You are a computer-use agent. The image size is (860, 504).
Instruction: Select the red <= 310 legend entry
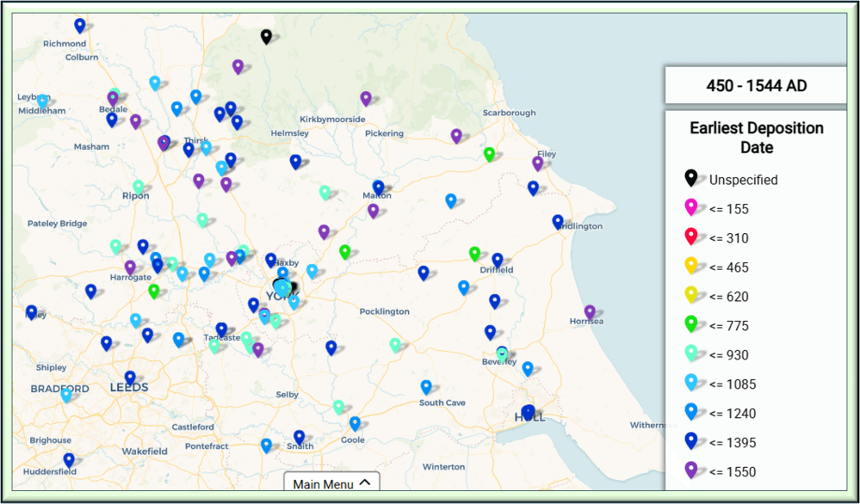pyautogui.click(x=727, y=238)
